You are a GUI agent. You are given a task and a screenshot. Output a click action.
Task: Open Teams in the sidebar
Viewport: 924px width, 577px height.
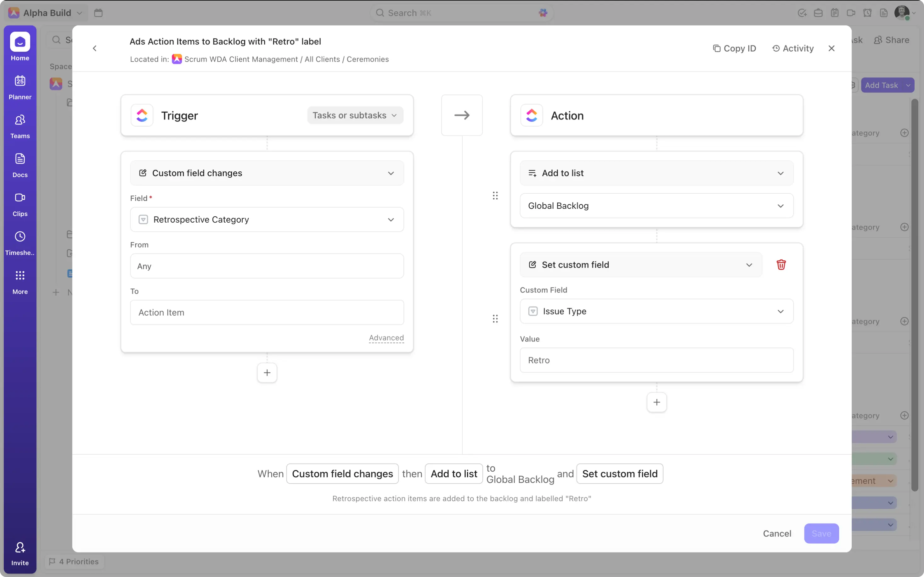pyautogui.click(x=20, y=126)
